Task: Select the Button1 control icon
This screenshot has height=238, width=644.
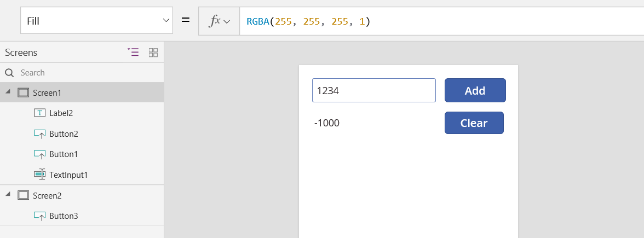Action: click(x=39, y=154)
